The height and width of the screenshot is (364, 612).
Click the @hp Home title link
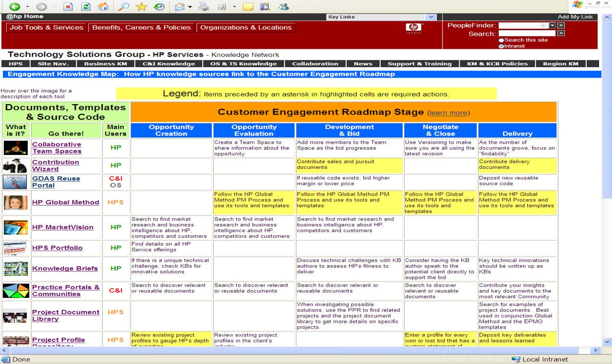[24, 16]
